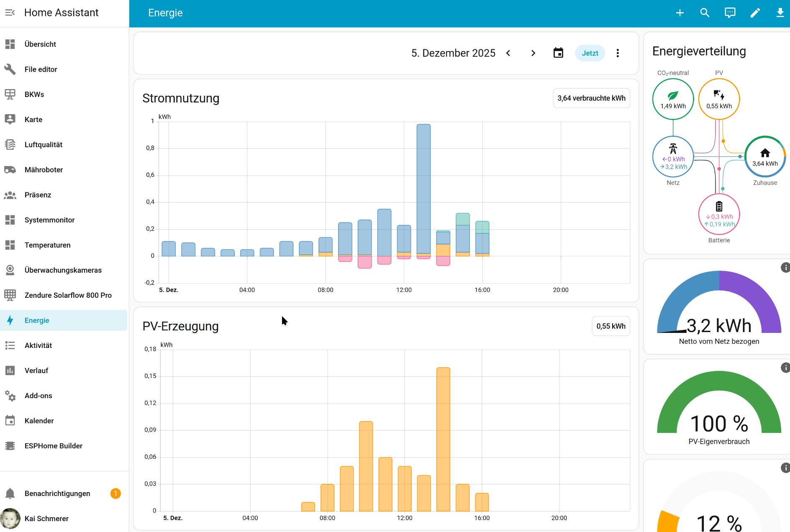Open the assistant chat icon

tap(730, 13)
